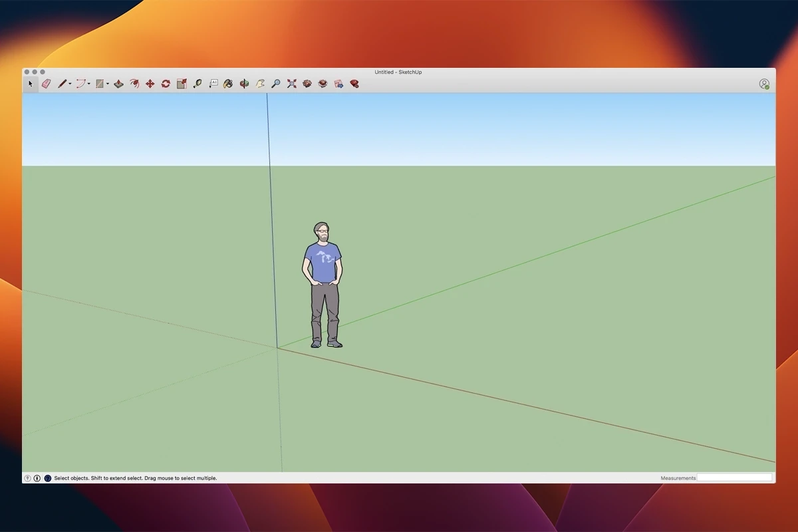Pick the Move tool

point(150,83)
